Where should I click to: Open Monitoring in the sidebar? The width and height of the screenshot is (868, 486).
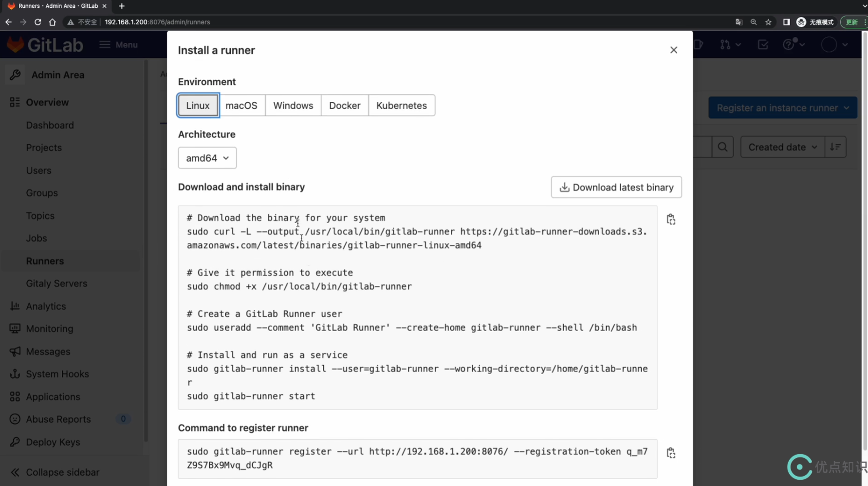click(50, 329)
